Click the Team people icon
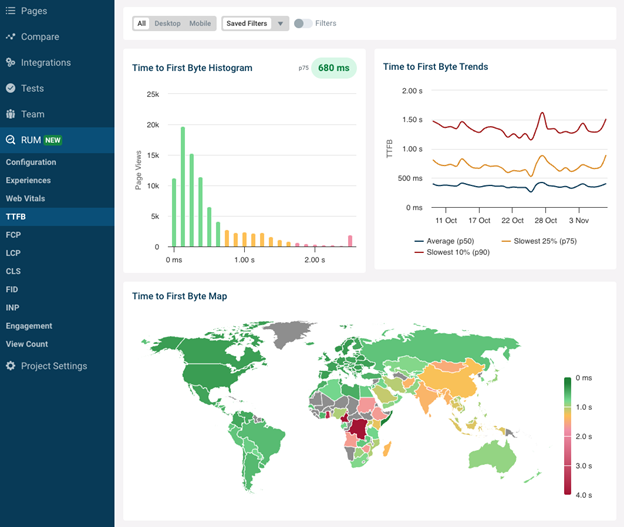Viewport: 624px width, 527px height. point(10,114)
